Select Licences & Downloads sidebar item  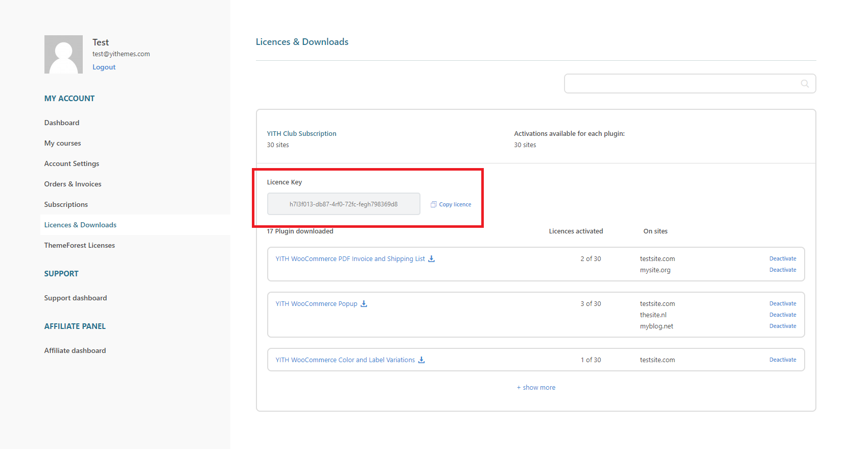80,225
